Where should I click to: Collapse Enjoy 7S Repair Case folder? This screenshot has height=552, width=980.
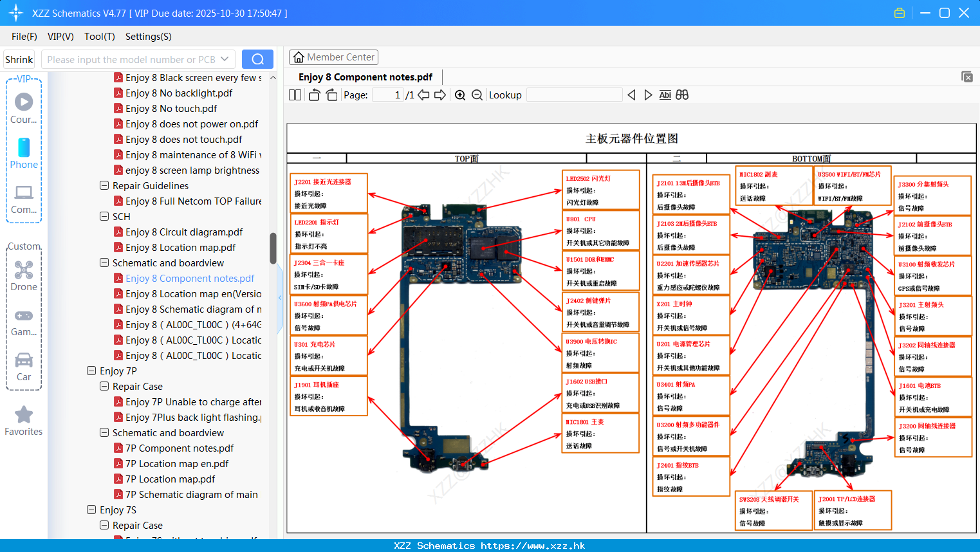104,525
